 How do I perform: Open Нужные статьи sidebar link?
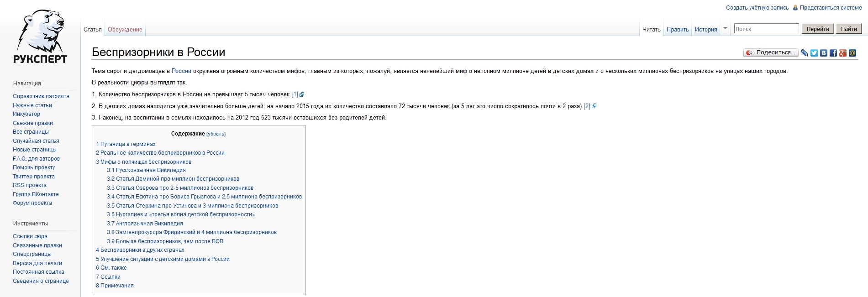pos(32,105)
